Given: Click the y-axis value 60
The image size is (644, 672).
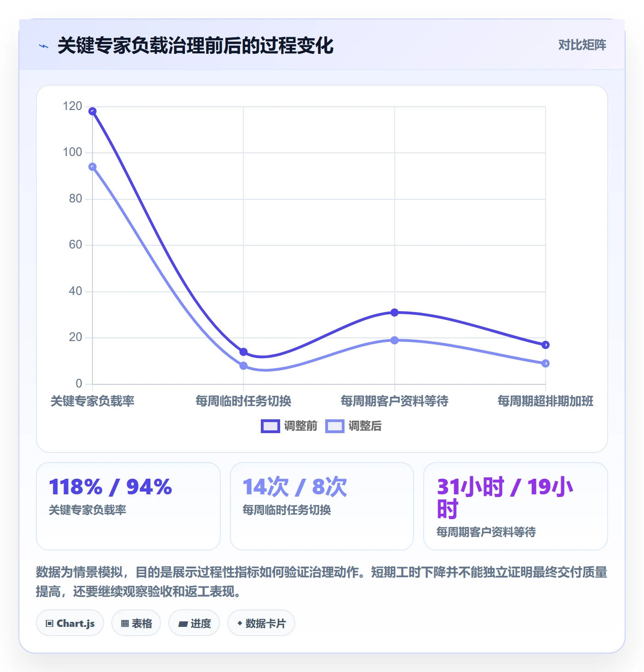Looking at the screenshot, I should pyautogui.click(x=75, y=245).
